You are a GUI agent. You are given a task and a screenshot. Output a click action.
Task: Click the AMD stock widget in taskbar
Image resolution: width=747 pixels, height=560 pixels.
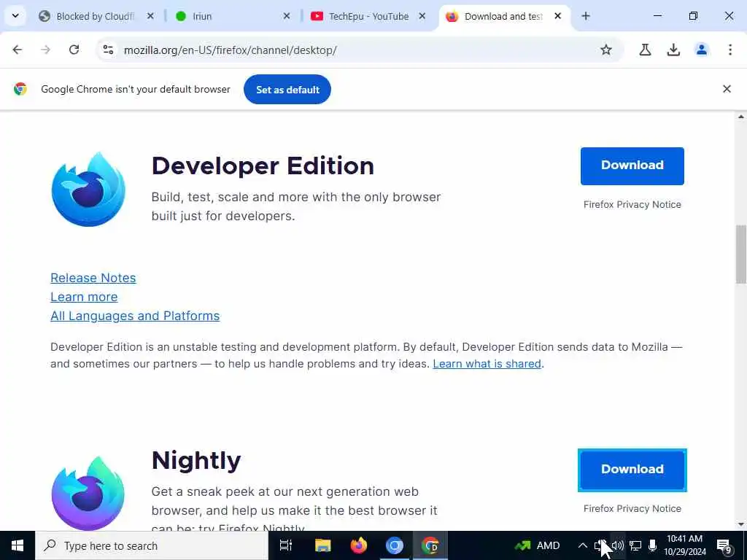(538, 545)
